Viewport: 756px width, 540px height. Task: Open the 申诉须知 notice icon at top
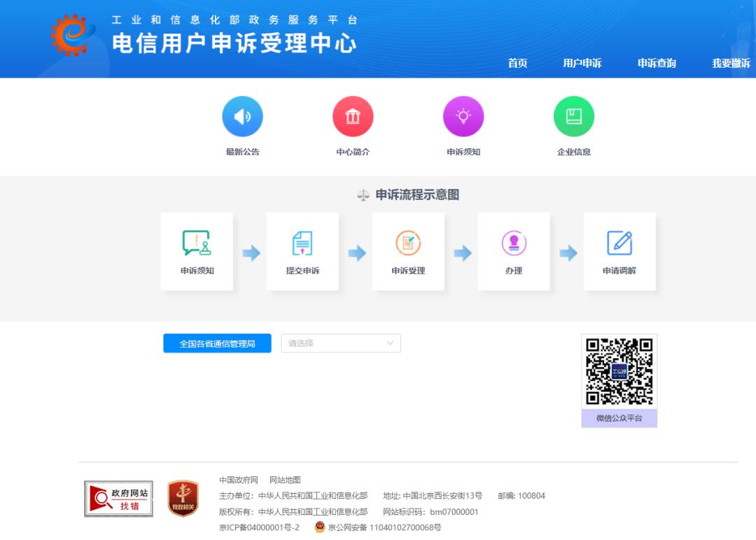pyautogui.click(x=463, y=116)
